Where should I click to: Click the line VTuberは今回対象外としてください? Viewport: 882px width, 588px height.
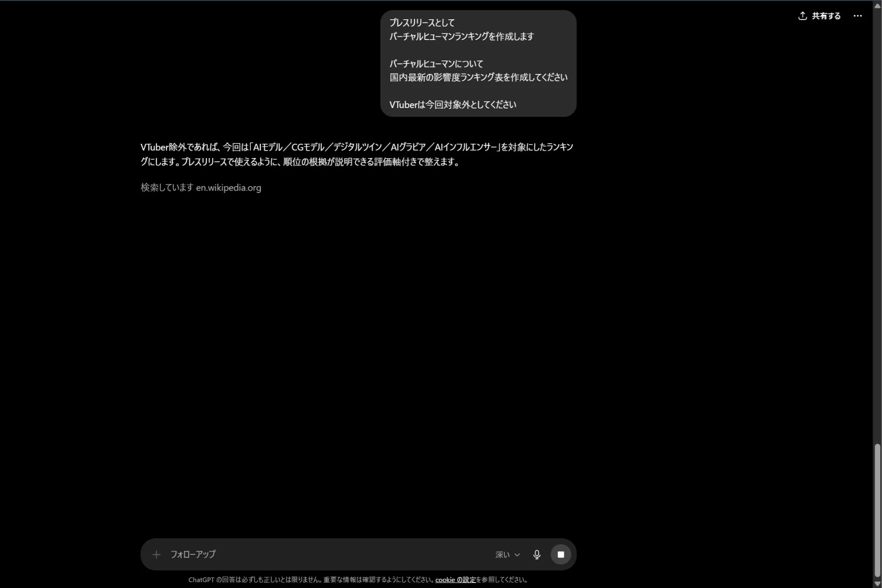452,105
